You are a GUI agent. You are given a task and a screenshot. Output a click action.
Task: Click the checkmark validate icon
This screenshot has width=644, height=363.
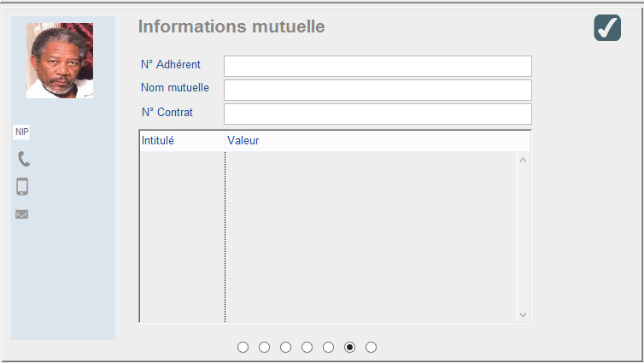pos(607,28)
